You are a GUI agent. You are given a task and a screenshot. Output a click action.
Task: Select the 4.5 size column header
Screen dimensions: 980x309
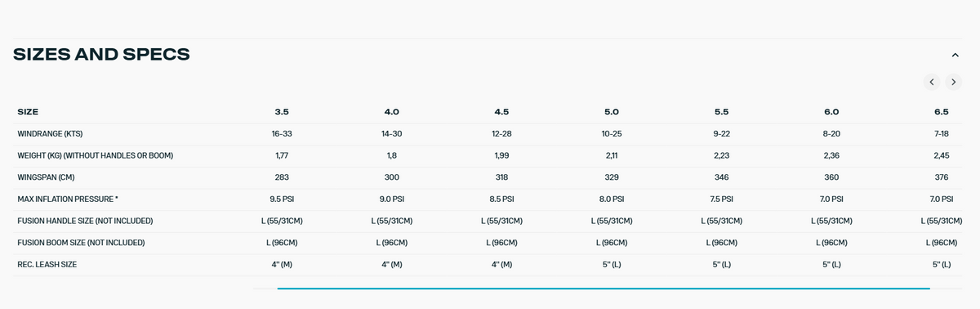click(501, 111)
